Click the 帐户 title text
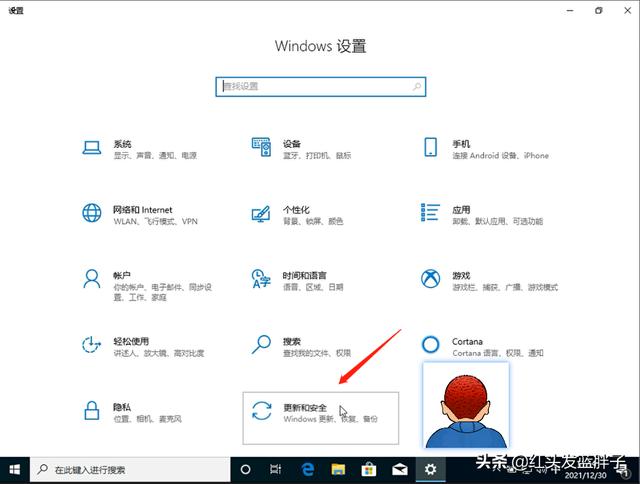This screenshot has height=484, width=640. [122, 275]
